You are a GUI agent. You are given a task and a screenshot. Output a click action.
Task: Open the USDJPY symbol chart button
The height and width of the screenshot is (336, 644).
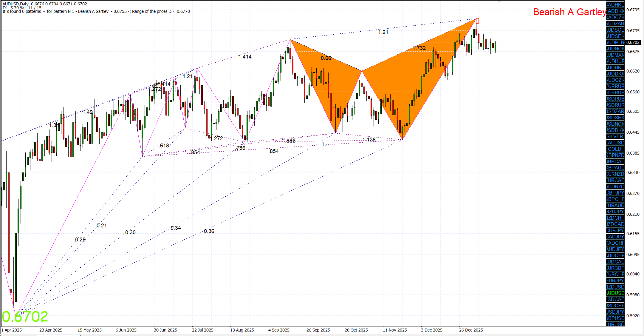[x=615, y=312]
